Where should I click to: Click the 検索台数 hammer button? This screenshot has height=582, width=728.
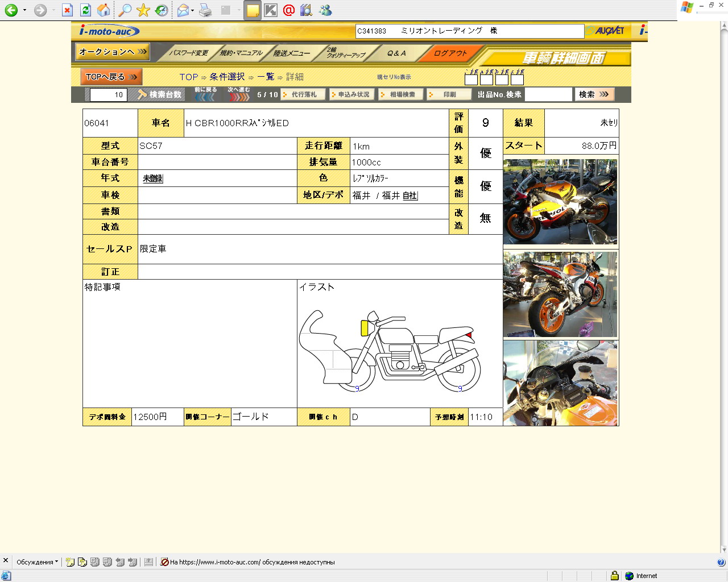159,94
